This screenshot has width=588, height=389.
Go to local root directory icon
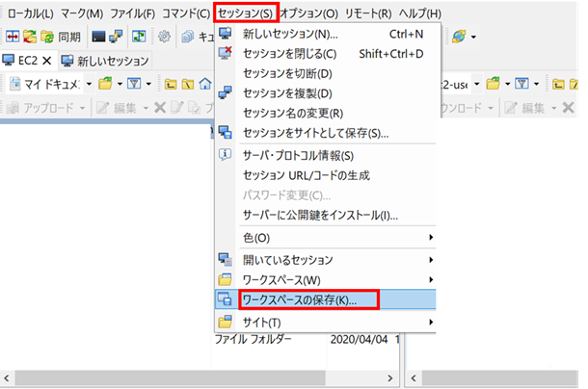188,84
